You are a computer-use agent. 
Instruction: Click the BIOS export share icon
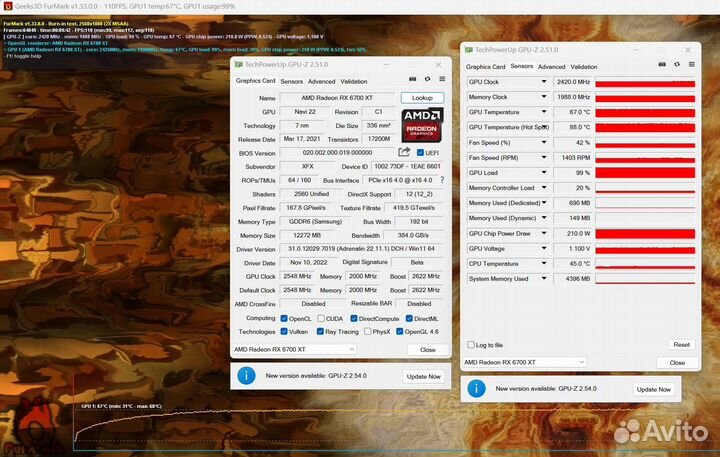click(404, 152)
